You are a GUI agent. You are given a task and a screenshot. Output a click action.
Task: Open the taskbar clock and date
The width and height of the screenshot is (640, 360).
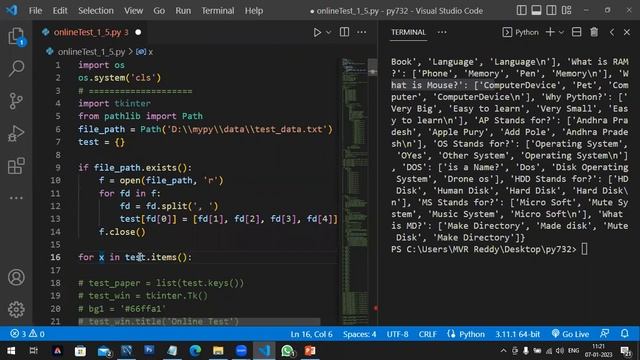598,351
